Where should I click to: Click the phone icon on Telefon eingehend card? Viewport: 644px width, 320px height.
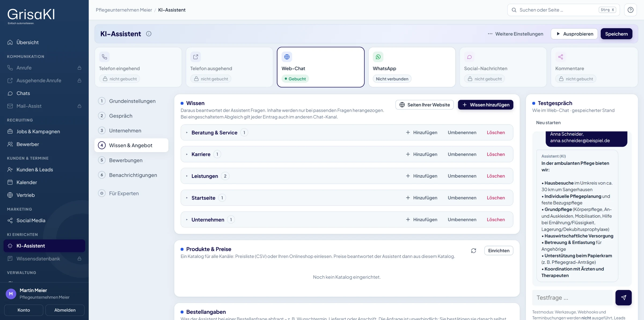104,57
